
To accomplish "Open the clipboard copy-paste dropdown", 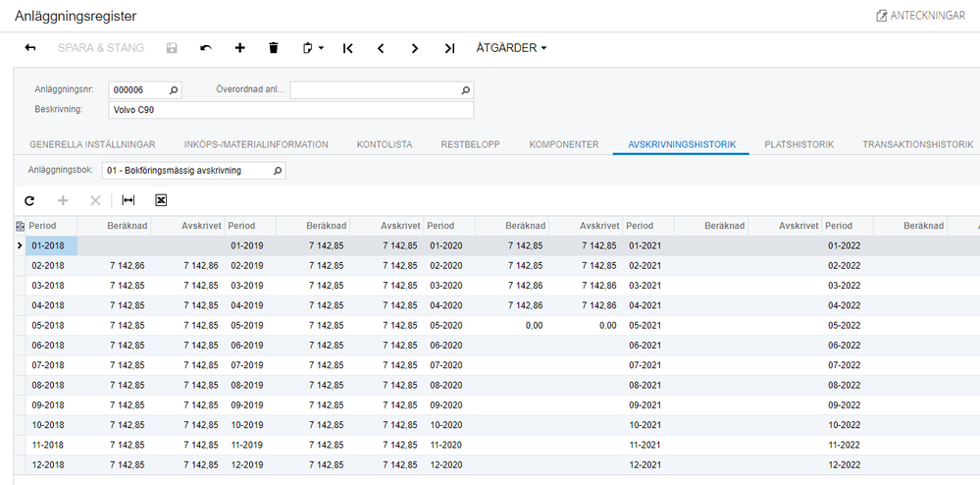I will 312,48.
